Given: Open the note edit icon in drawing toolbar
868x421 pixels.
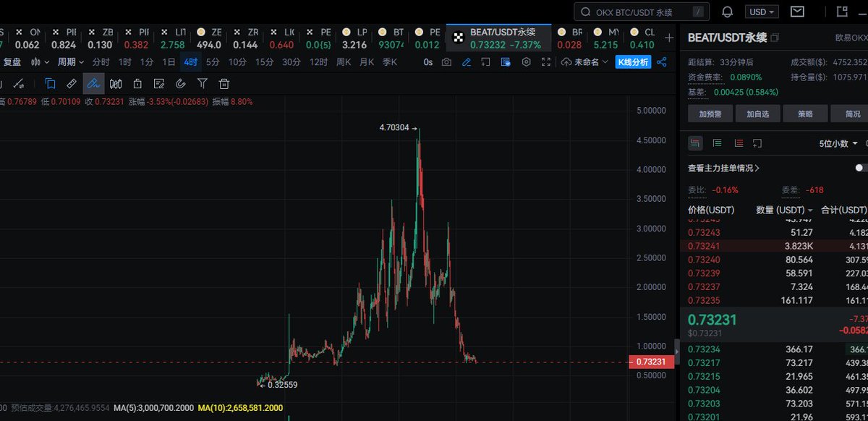Looking at the screenshot, I should click(x=159, y=83).
